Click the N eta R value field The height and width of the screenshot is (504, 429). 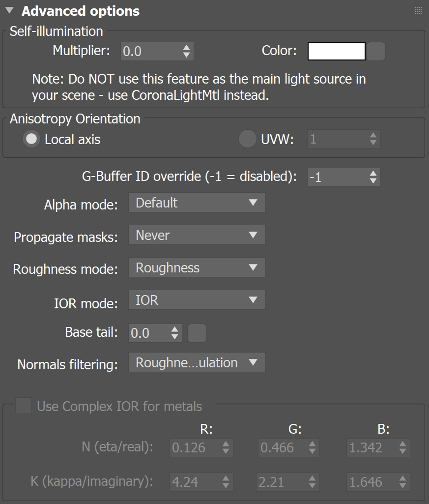194,447
